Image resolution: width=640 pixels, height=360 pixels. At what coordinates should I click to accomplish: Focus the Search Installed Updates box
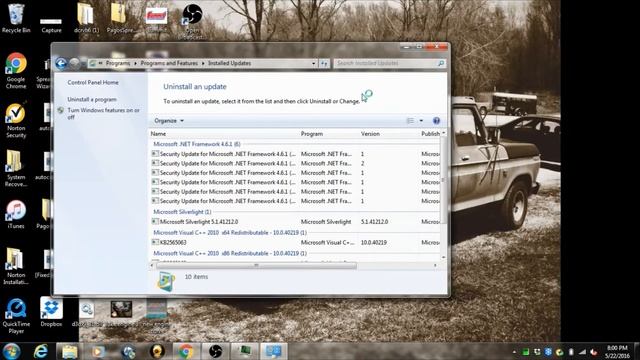click(x=386, y=63)
